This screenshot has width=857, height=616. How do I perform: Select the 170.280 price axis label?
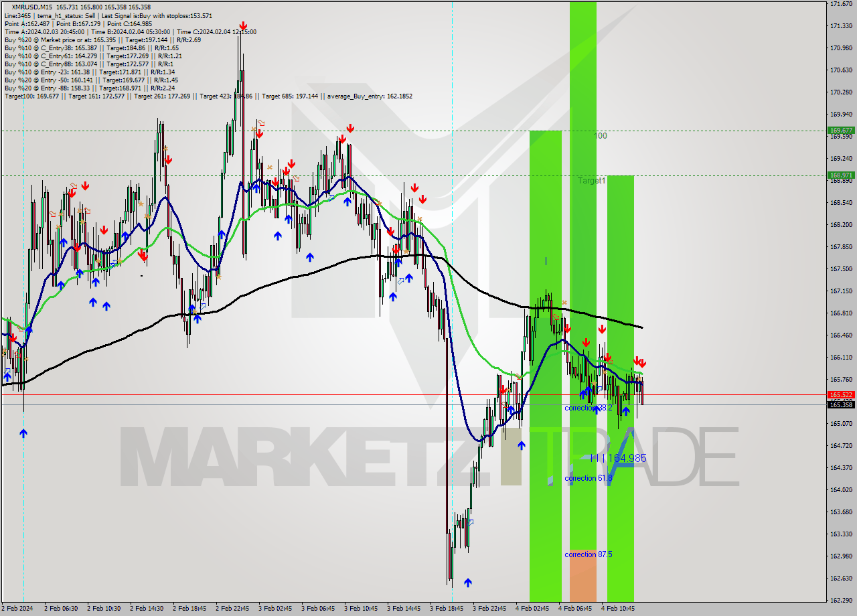coord(841,92)
